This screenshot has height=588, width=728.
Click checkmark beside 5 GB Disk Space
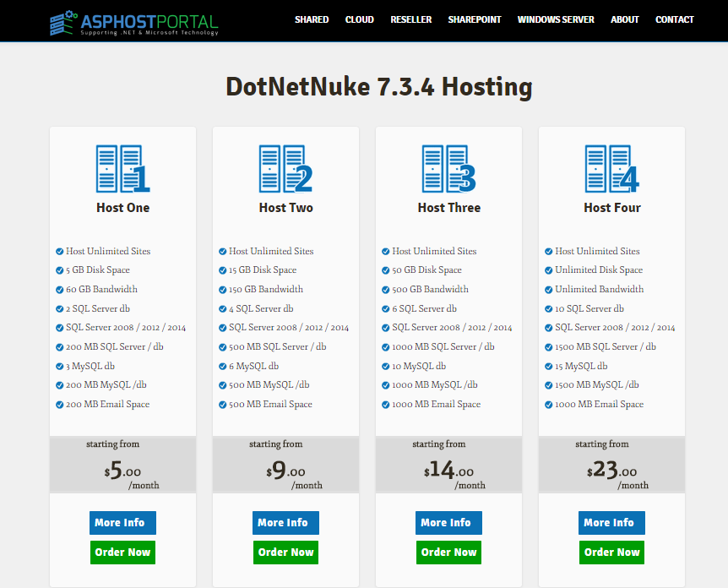(59, 270)
